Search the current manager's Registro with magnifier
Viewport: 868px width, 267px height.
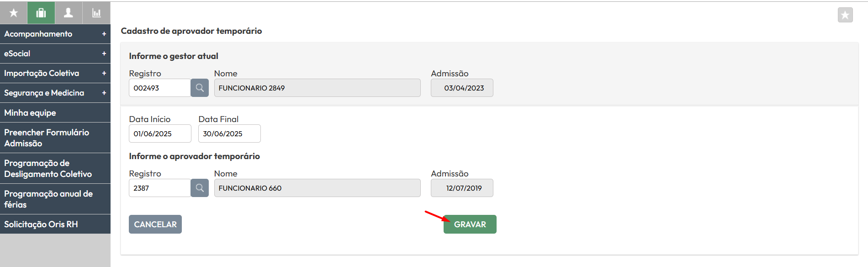(x=200, y=88)
